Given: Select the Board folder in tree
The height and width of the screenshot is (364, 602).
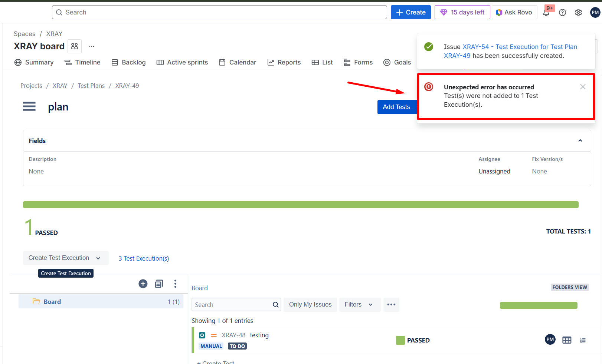Looking at the screenshot, I should point(52,302).
